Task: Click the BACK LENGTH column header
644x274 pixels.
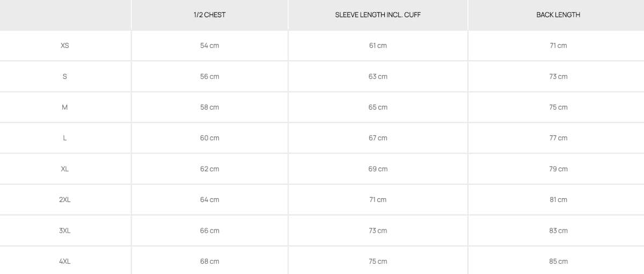Action: [x=558, y=15]
